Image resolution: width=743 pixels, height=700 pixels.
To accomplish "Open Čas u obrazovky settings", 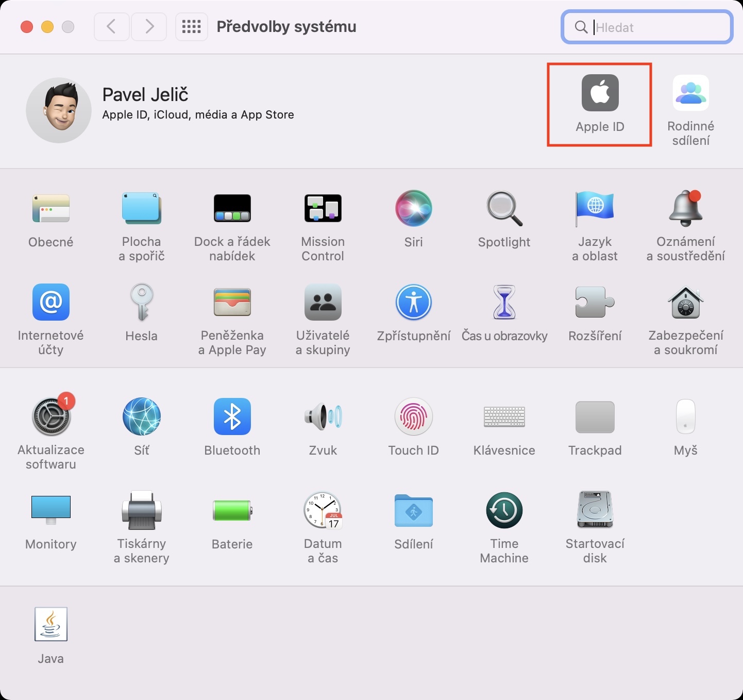I will coord(504,313).
